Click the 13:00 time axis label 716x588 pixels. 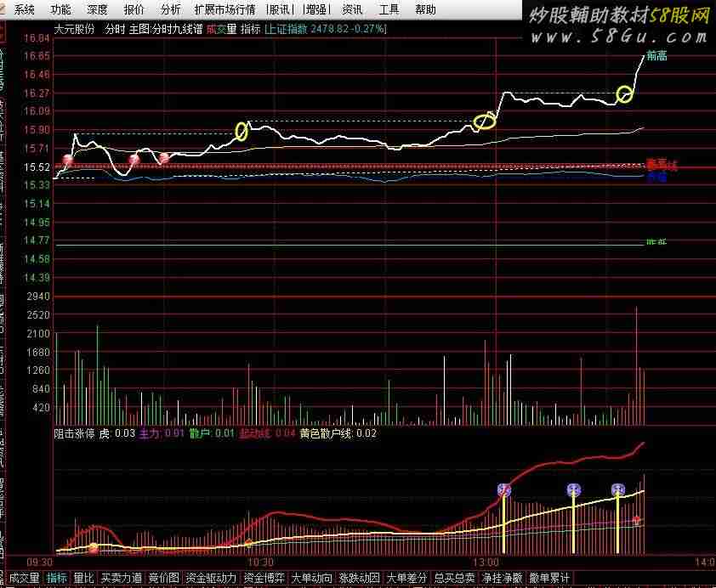coord(486,562)
